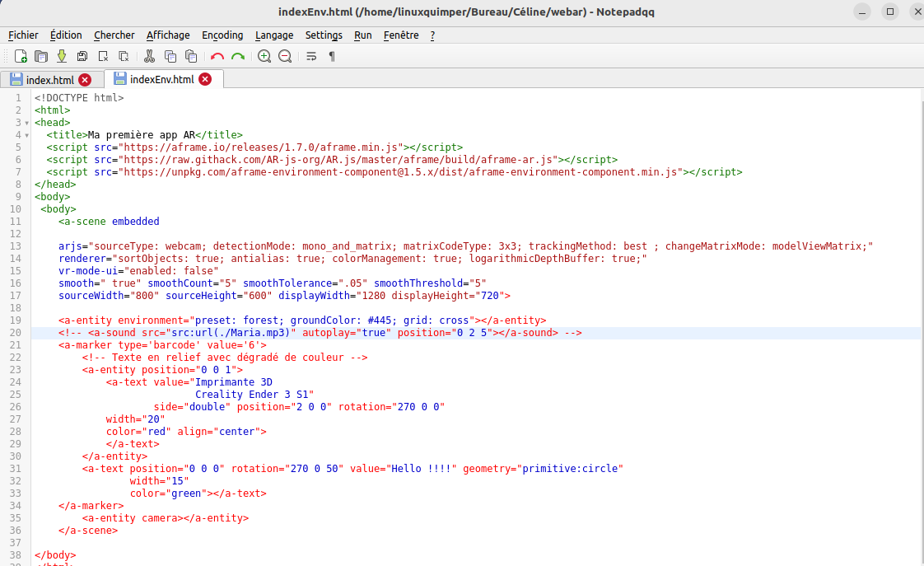The width and height of the screenshot is (924, 566).
Task: Click 'preset: forest' text on line 19
Action: click(x=236, y=320)
